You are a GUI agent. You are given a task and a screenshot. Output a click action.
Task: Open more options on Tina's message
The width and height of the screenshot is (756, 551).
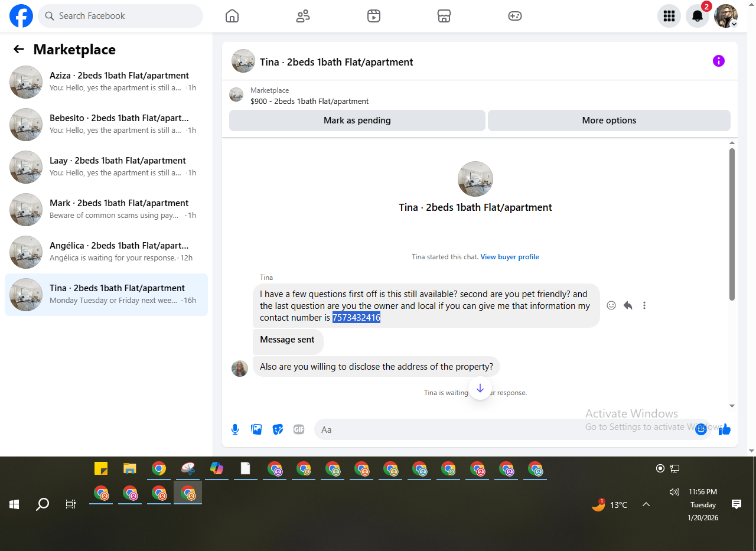tap(644, 305)
